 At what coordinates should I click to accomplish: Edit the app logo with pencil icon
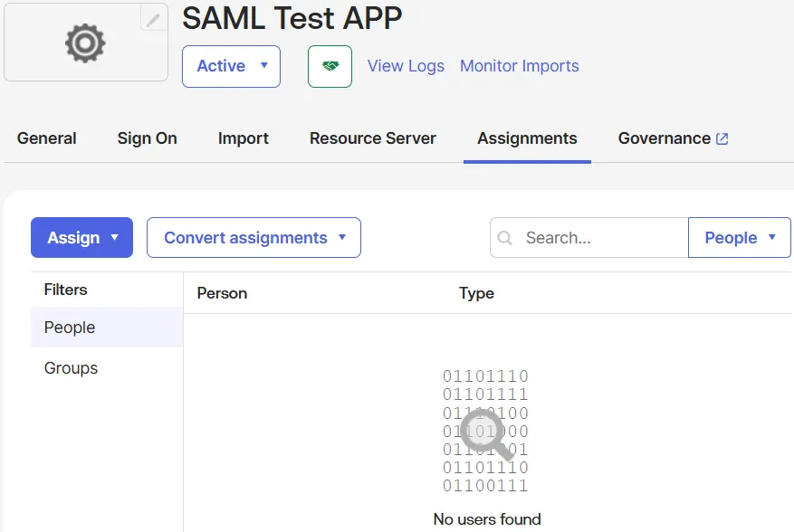click(153, 20)
